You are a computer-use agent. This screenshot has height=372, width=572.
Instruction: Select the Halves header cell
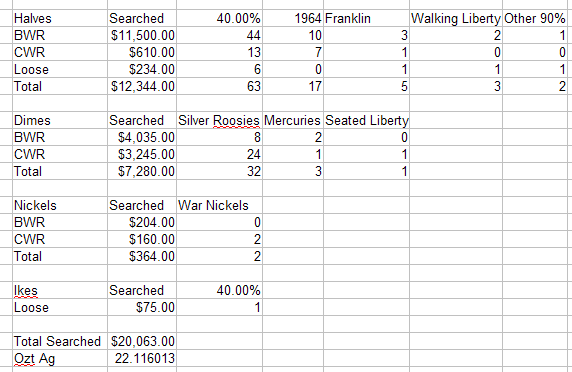click(x=60, y=18)
